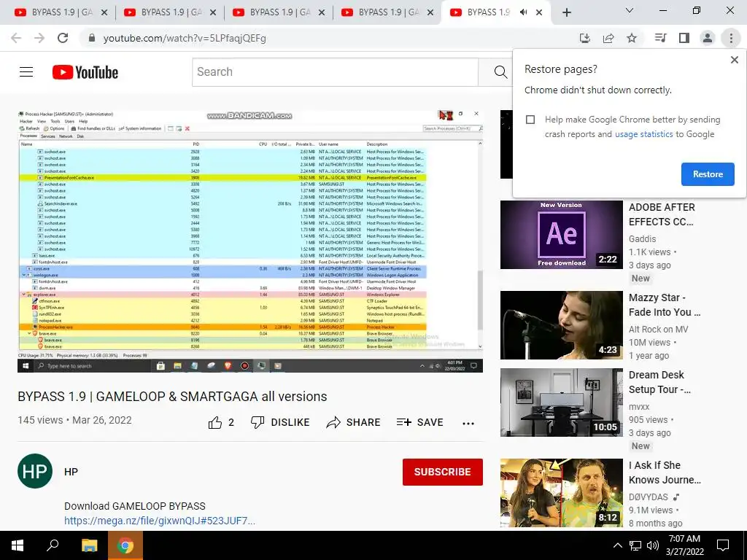Click SHARE below the video

353,422
